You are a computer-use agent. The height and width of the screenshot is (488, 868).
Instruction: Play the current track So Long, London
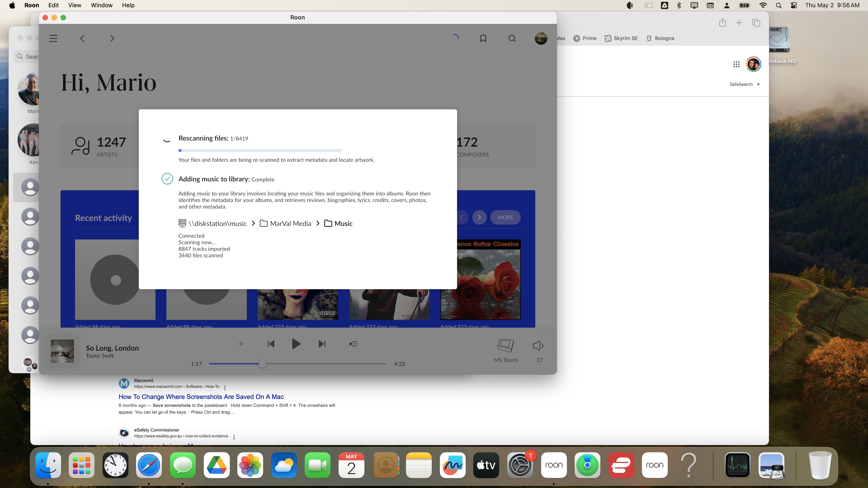(296, 344)
